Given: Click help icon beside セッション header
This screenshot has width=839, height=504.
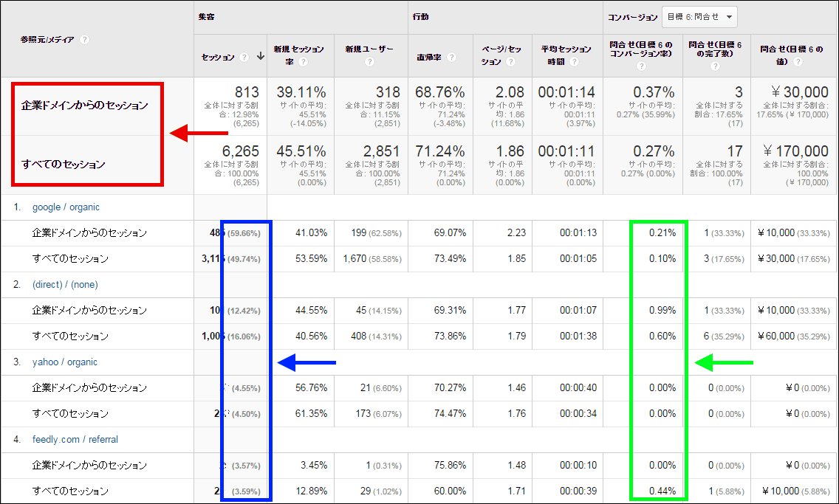Looking at the screenshot, I should (244, 57).
